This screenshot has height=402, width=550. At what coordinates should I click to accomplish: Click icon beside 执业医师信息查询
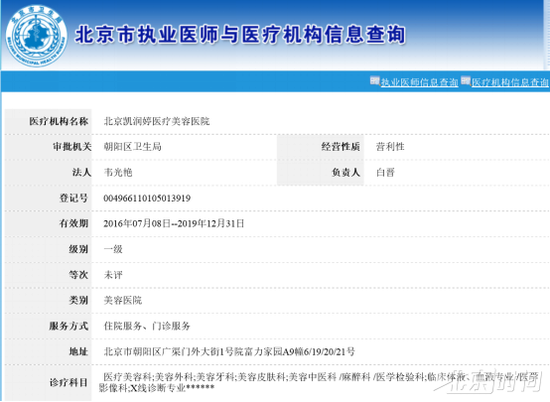[375, 81]
